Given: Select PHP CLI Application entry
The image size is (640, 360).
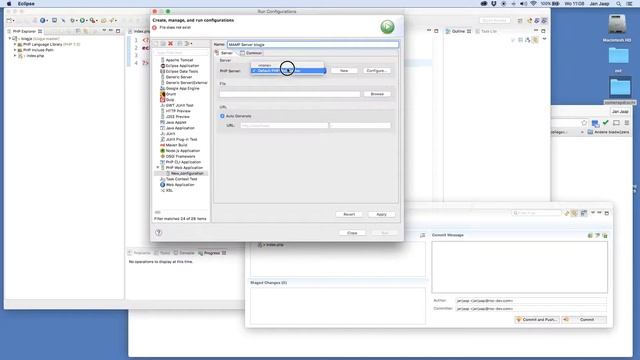Looking at the screenshot, I should (183, 162).
